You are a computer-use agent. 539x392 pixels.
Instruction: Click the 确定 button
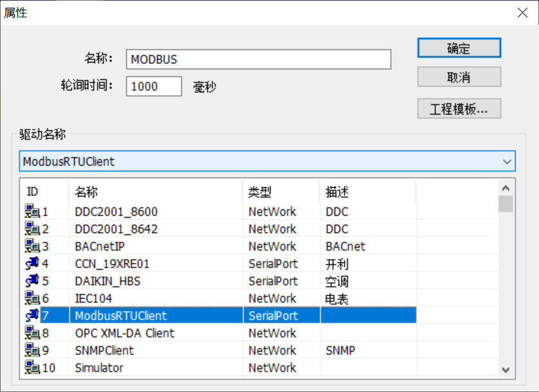coord(459,48)
